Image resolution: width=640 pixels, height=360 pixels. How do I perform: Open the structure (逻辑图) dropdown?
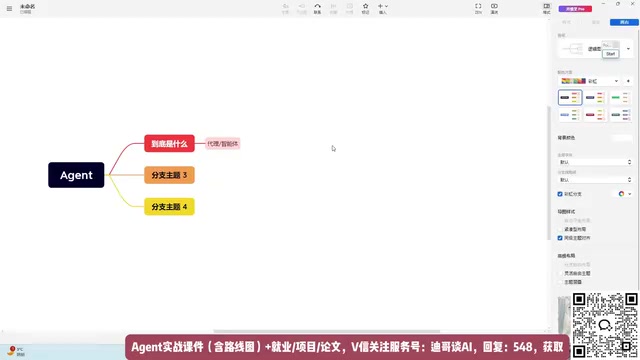[628, 49]
